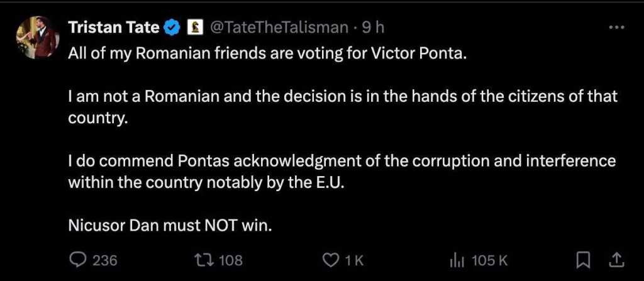
Task: Click the line mentioning voting for Victor Ponta
Action: pos(269,52)
